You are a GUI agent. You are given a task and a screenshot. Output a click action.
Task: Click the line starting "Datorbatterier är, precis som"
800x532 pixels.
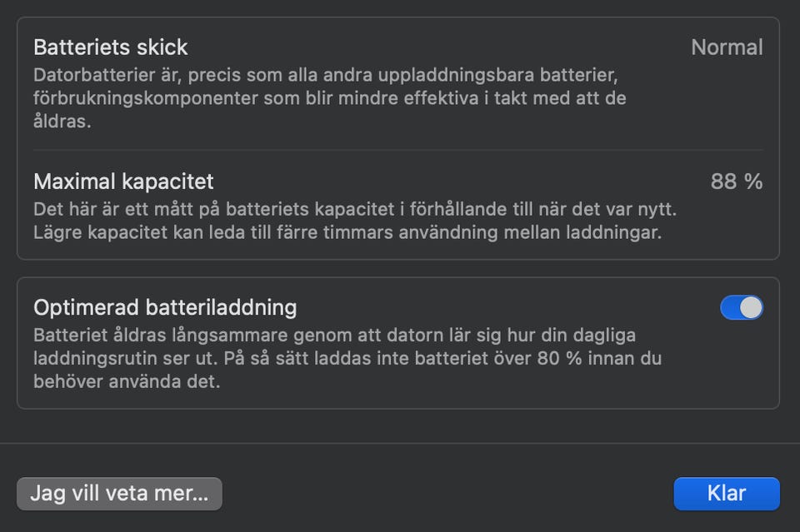coord(325,75)
